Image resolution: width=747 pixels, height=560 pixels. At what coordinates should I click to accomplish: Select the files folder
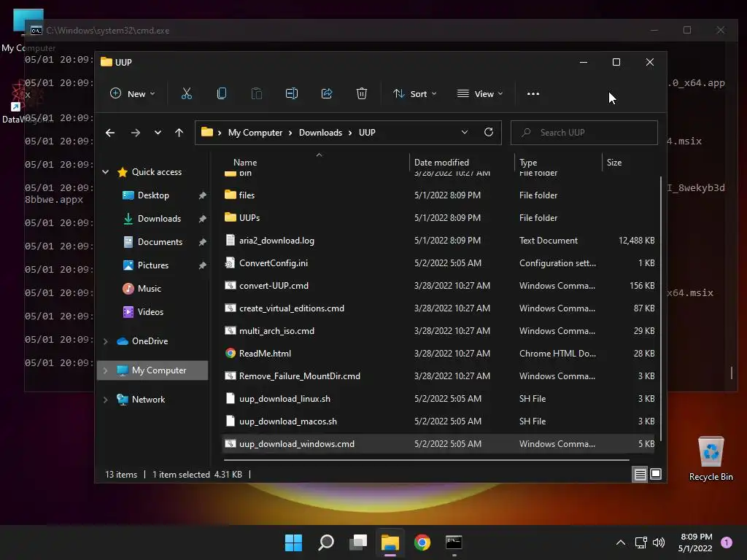click(x=439, y=195)
